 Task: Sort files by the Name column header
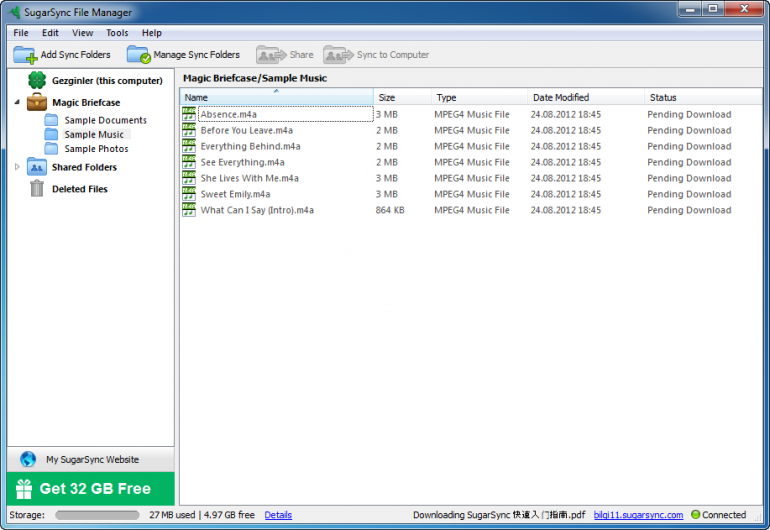(275, 98)
